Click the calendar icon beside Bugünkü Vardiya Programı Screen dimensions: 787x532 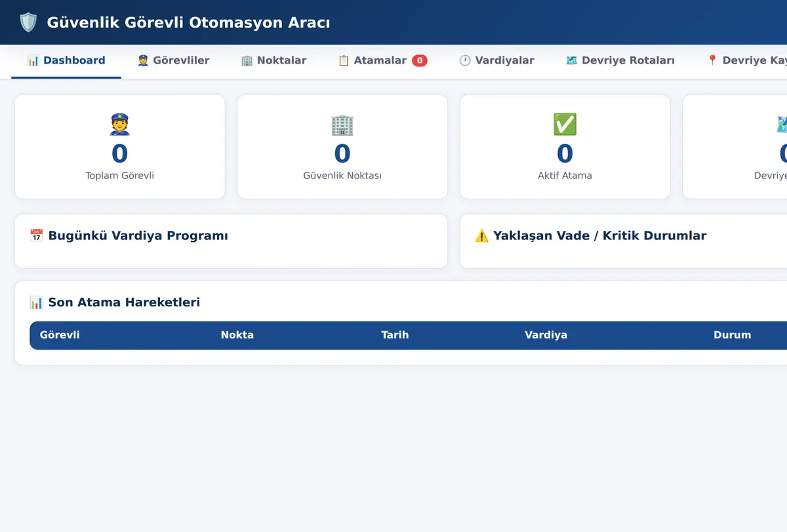(x=37, y=235)
